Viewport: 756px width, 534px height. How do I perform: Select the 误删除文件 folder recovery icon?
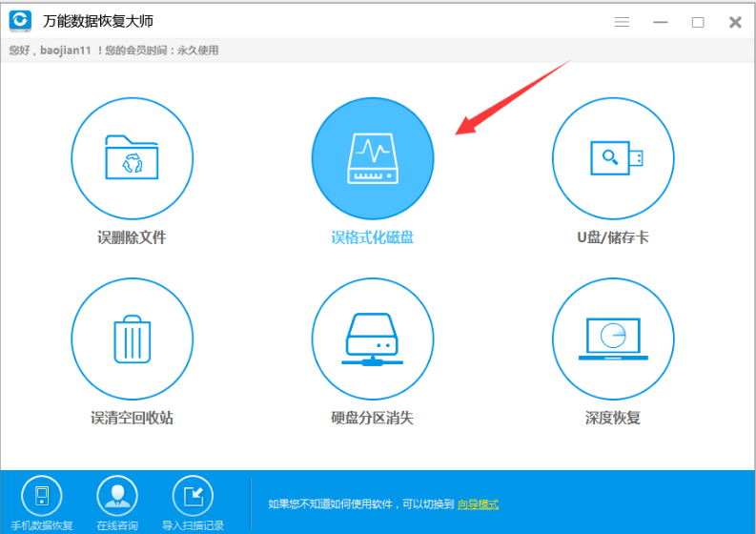click(132, 158)
